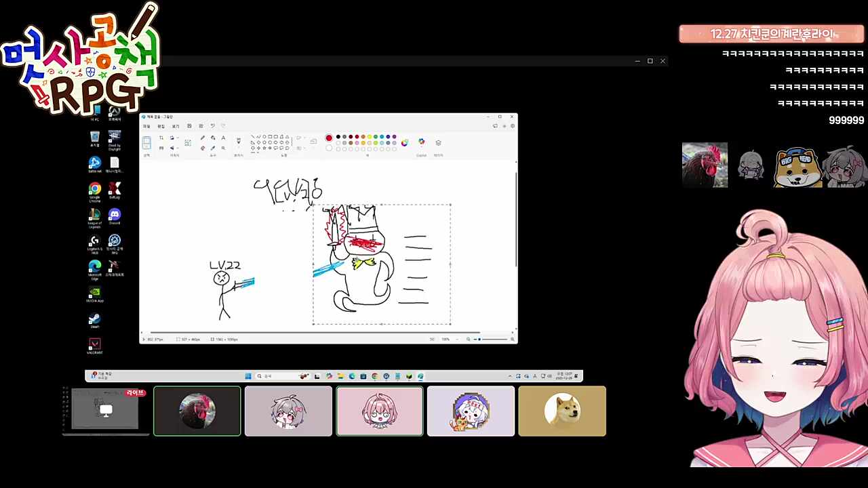The image size is (868, 488).
Task: Open the Copilot button in Paint
Action: pos(421,142)
